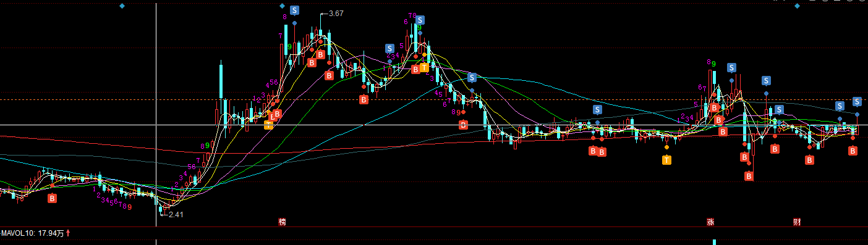
Task: Open the 财 event label on the time axis
Action: (x=797, y=222)
